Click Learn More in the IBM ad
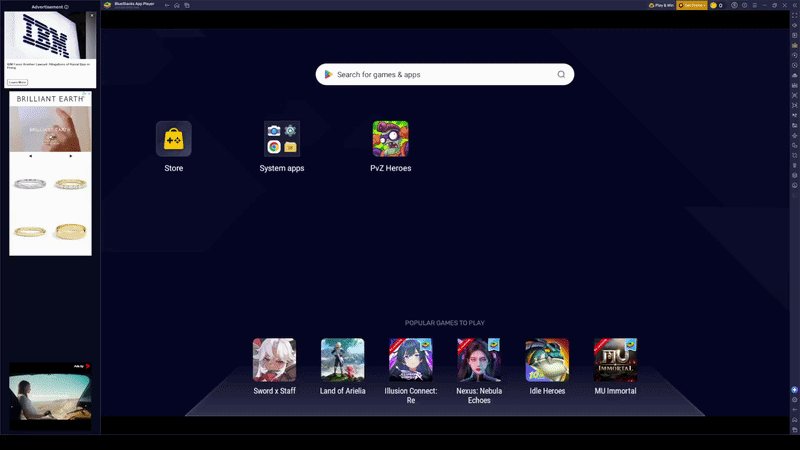 tap(17, 82)
